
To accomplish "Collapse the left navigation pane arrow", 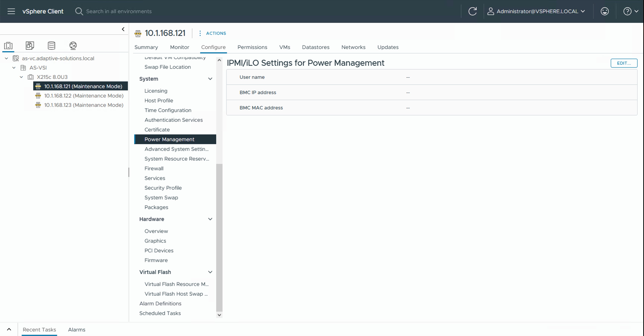I will 123,29.
